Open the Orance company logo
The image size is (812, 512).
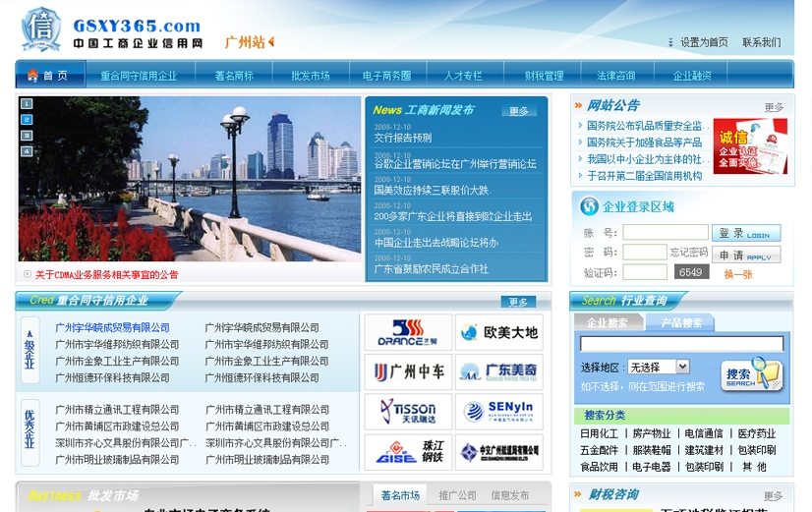tap(408, 332)
